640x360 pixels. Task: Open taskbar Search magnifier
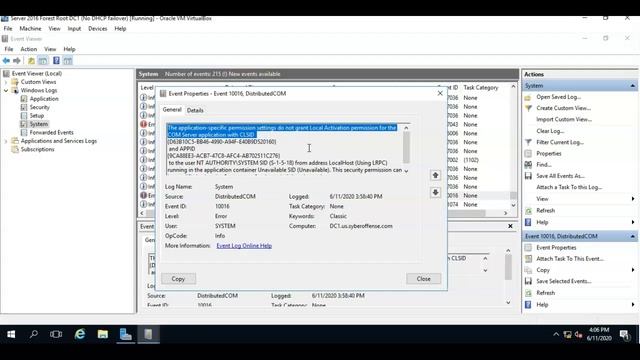pyautogui.click(x=34, y=334)
